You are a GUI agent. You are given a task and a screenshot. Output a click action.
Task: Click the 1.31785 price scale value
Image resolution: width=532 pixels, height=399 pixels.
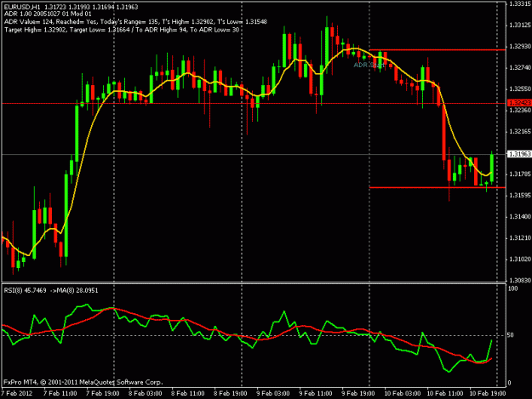click(520, 174)
